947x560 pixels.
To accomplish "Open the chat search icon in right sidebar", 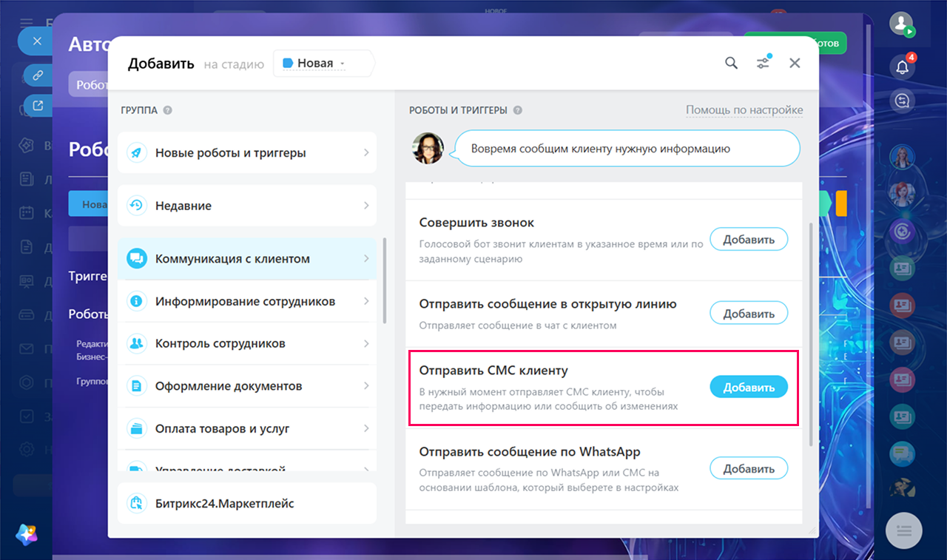I will (902, 101).
